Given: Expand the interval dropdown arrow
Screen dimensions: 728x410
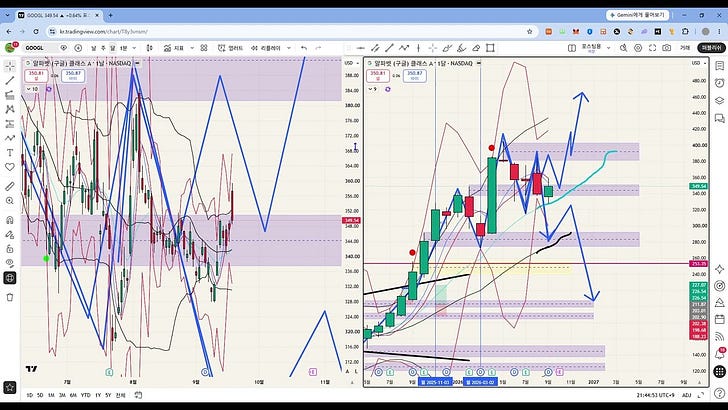Looking at the screenshot, I should (135, 48).
